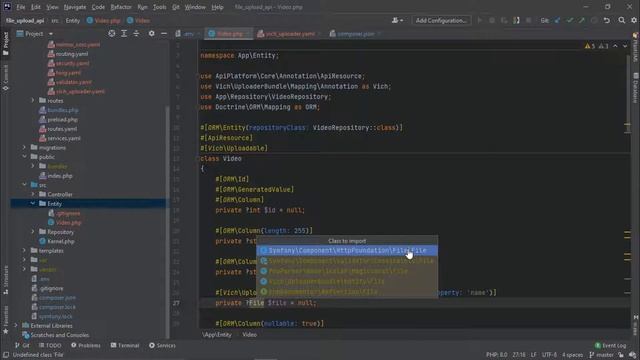Image resolution: width=640 pixels, height=360 pixels.
Task: Open Project panel gear options
Action: 151,33
